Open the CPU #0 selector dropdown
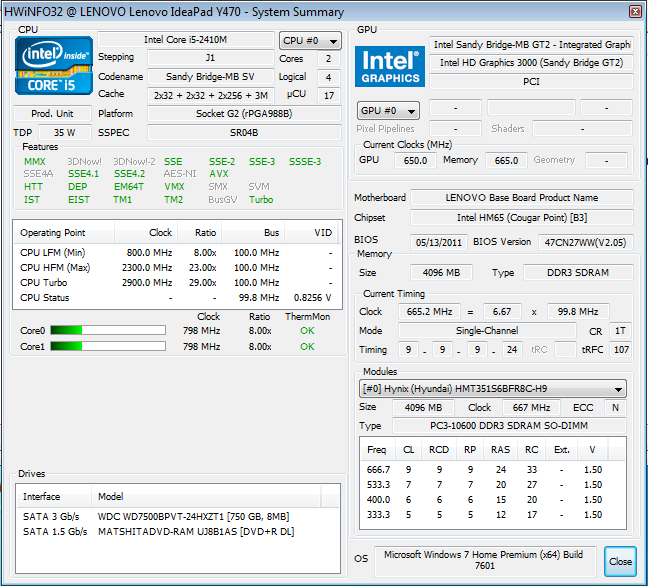The image size is (648, 586). [x=310, y=40]
